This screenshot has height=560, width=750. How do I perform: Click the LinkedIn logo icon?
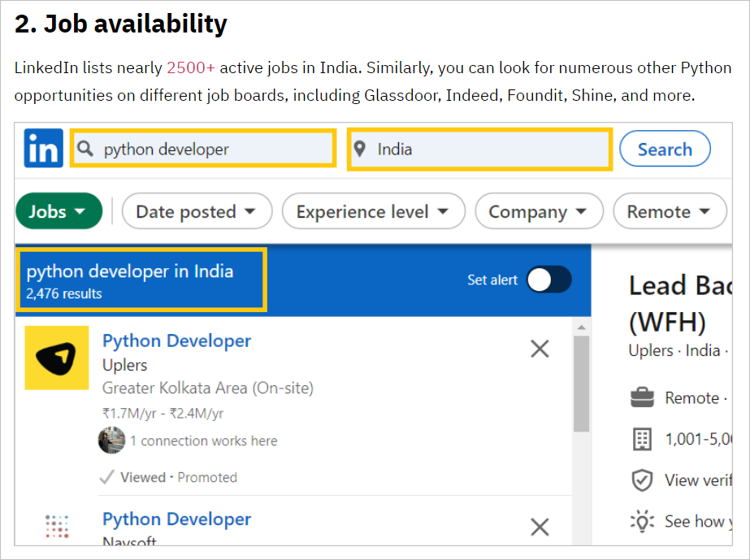[44, 149]
